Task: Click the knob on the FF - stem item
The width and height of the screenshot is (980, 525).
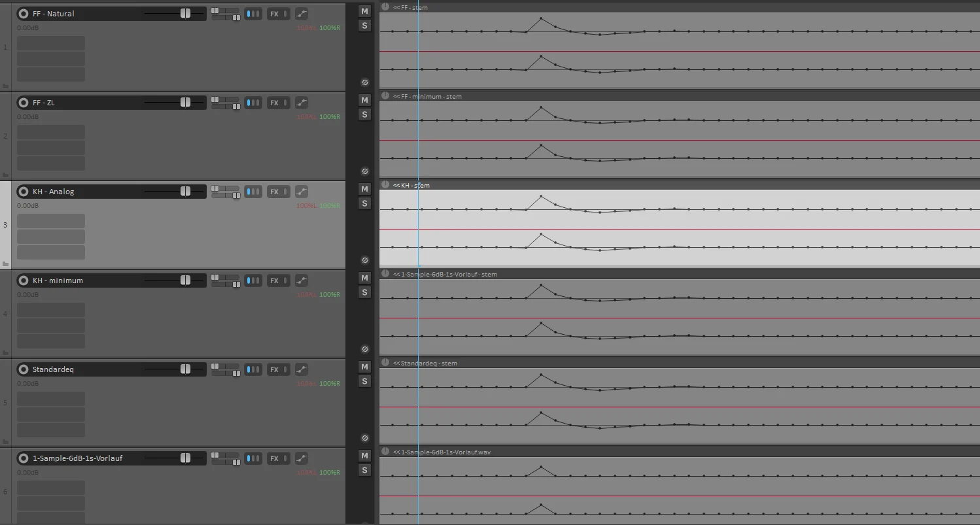Action: click(x=385, y=7)
